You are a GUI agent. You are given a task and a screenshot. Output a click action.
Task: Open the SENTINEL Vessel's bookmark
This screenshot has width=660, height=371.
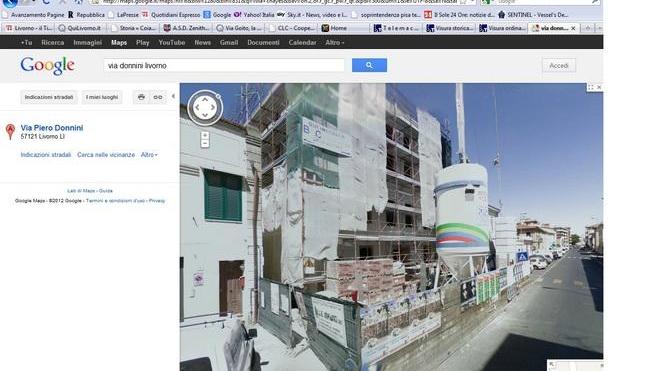(x=533, y=15)
